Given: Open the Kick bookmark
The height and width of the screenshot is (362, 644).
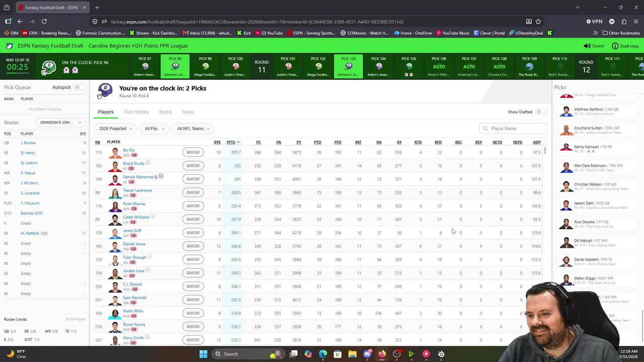Looking at the screenshot, I should tap(244, 33).
